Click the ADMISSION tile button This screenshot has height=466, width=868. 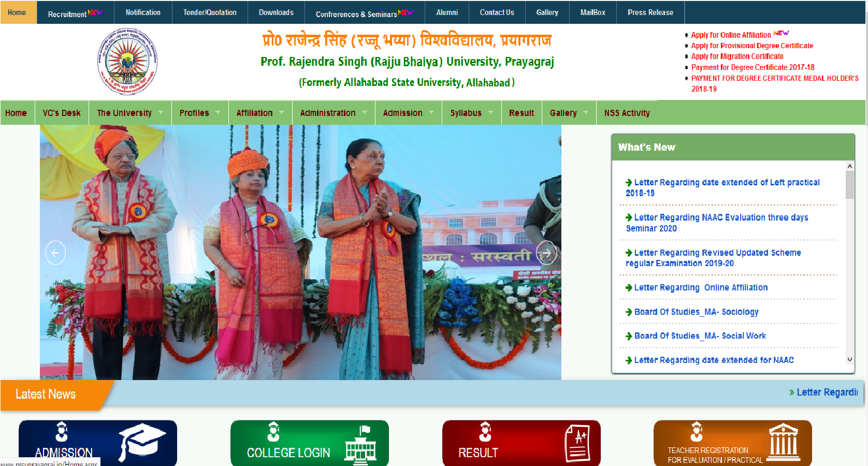coord(98,443)
